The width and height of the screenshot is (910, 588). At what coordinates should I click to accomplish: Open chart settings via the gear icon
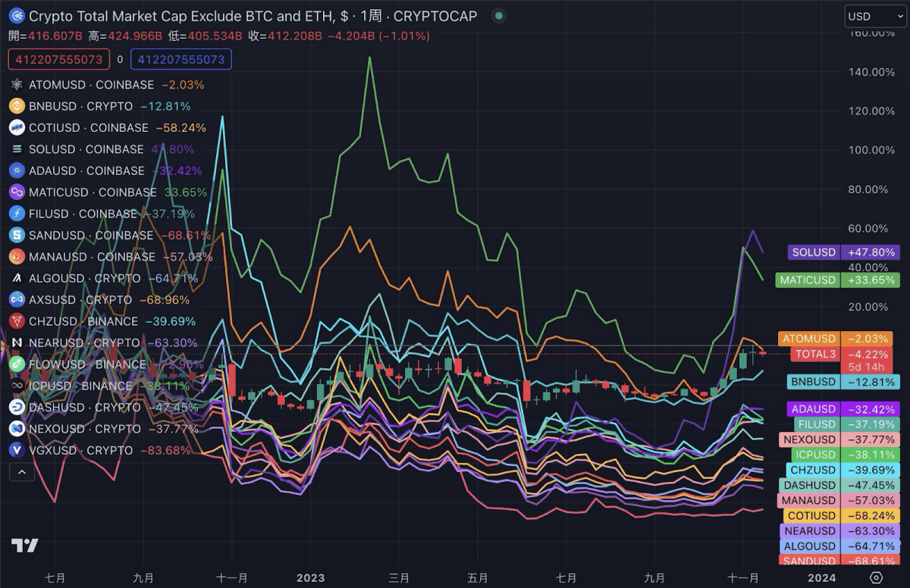[x=877, y=577]
